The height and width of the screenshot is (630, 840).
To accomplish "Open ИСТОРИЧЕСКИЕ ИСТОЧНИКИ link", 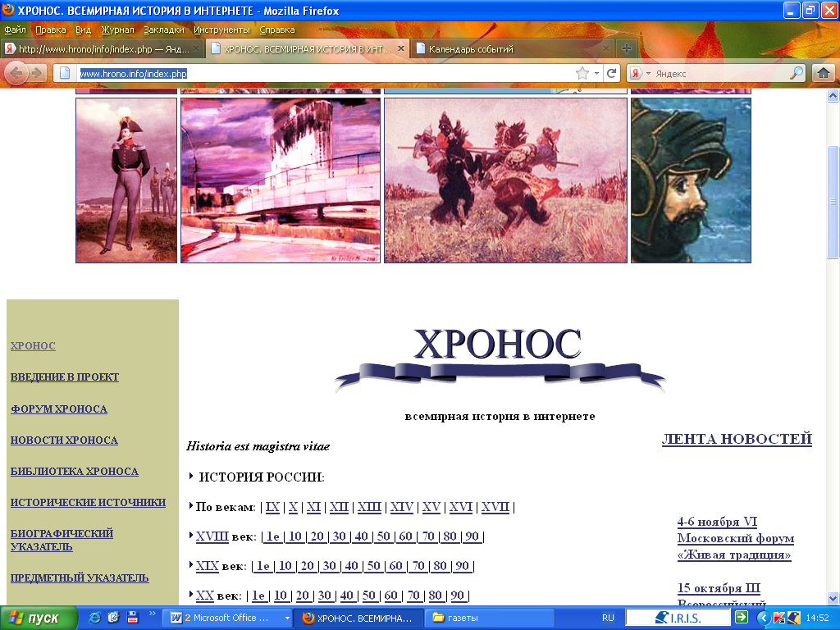I will tap(88, 502).
